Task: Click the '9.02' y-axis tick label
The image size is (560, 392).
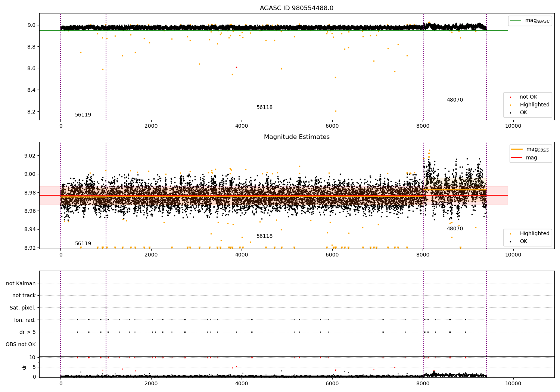Action: [x=30, y=156]
